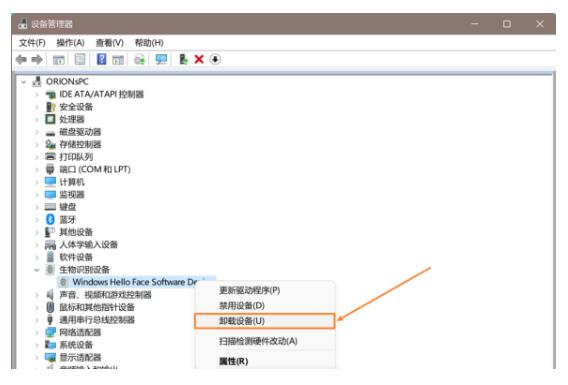
Task: Open the 帮助(H) menu
Action: click(149, 43)
